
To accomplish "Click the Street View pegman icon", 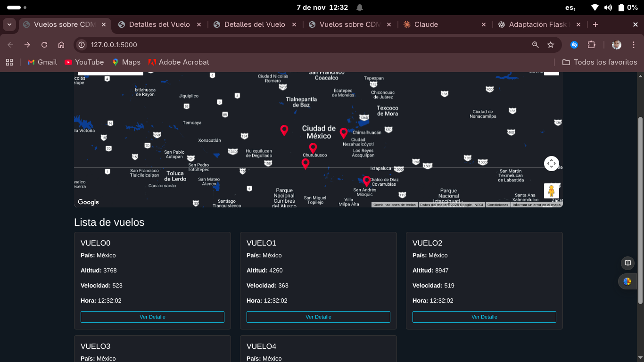I will point(552,191).
